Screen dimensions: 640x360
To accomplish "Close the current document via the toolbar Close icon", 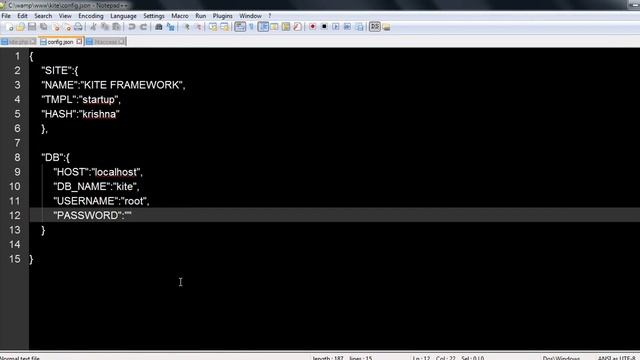I will pos(56,27).
